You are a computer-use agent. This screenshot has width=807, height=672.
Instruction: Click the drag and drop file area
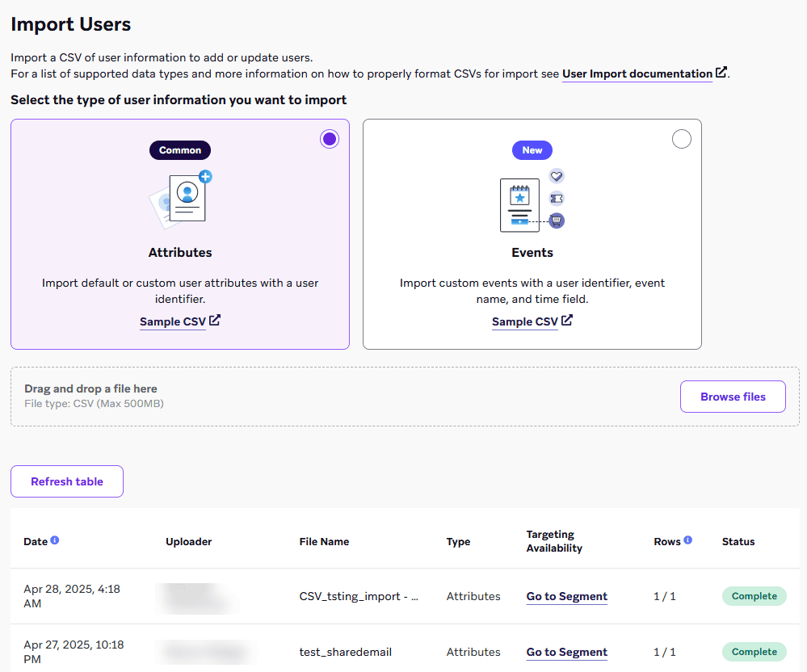click(x=323, y=396)
